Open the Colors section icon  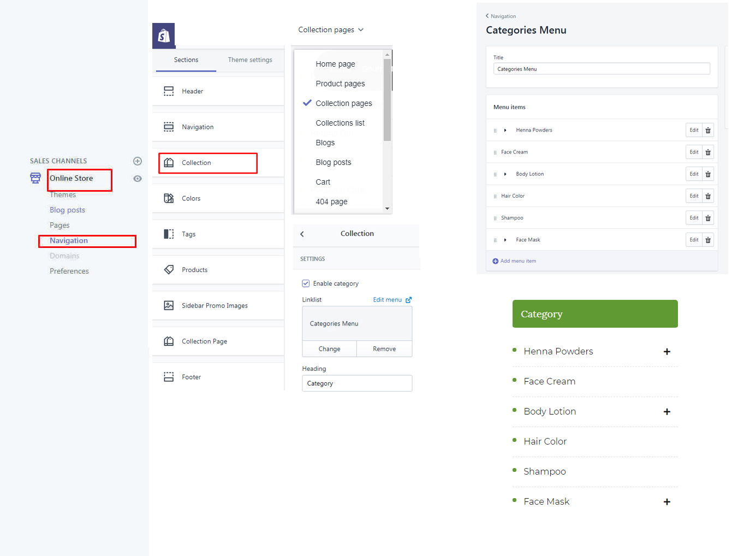tap(169, 198)
